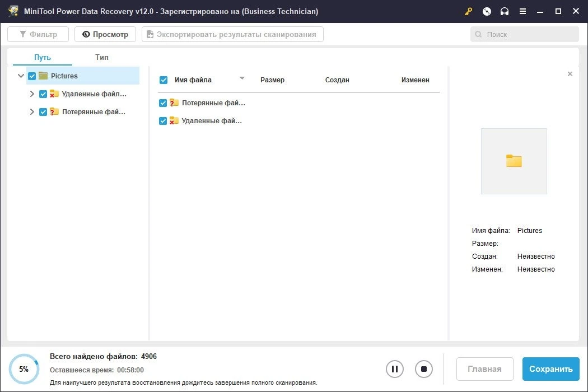
Task: Switch to the Тип tab
Action: [x=101, y=57]
